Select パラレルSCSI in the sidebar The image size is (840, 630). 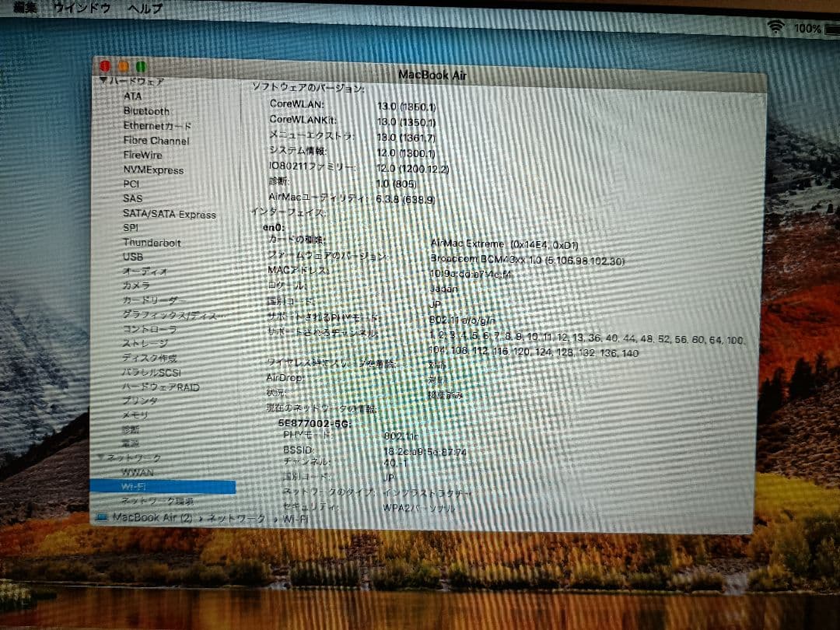(x=152, y=373)
